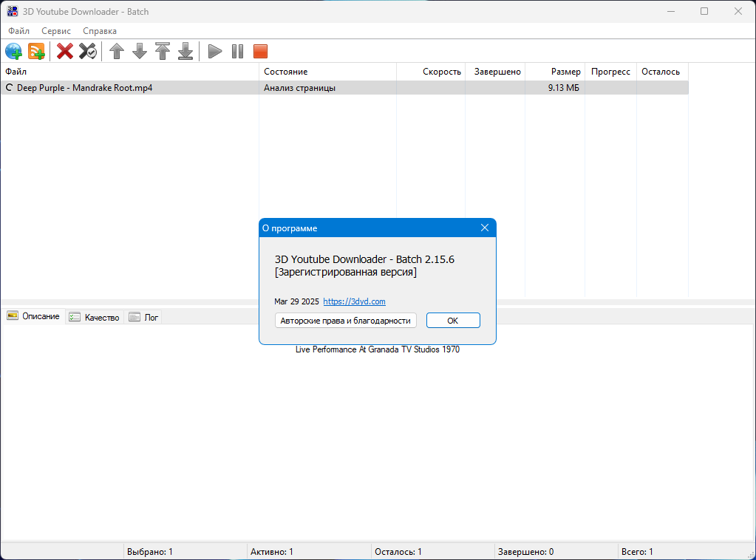Viewport: 756px width, 560px height.
Task: Move the selected item down one position
Action: pyautogui.click(x=140, y=51)
